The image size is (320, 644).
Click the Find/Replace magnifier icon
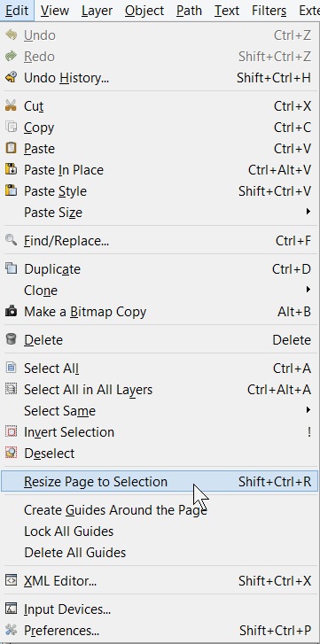tap(11, 240)
